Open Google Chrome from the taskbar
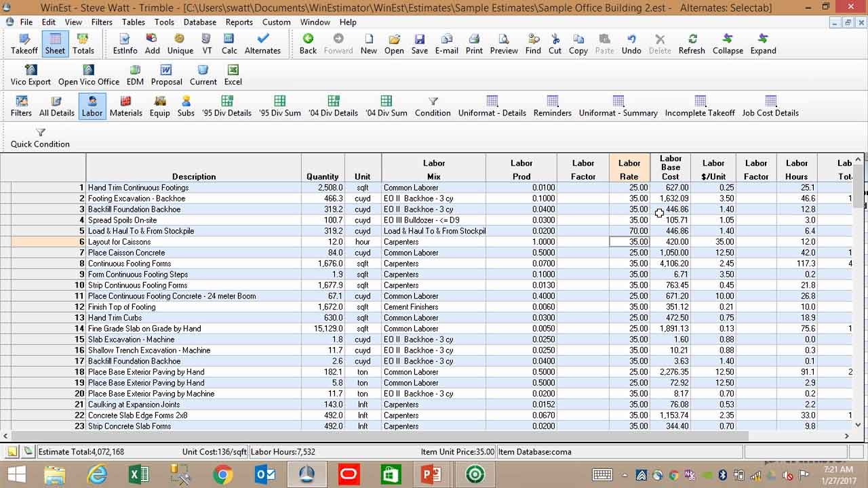Screen dimensions: 868x488 pos(222,474)
